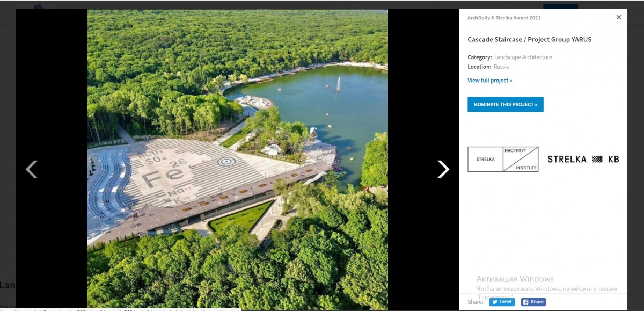The image size is (644, 311).
Task: Click the aerial photo of Cascade Staircase
Action: pyautogui.click(x=237, y=160)
